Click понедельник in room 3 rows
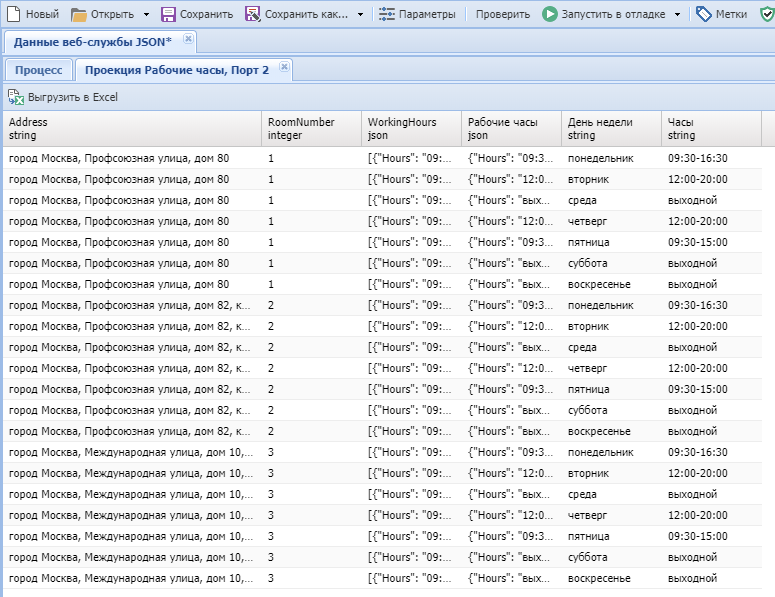 pos(601,452)
